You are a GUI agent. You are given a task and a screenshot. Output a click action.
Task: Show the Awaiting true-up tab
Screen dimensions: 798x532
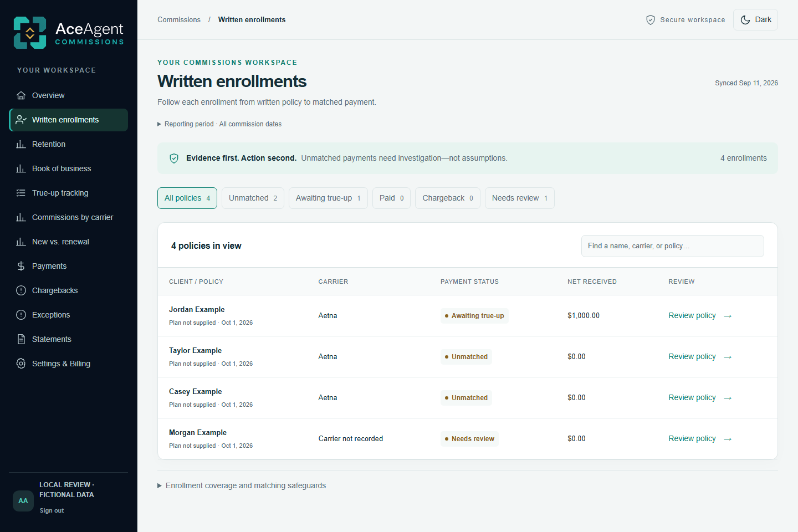[328, 198]
